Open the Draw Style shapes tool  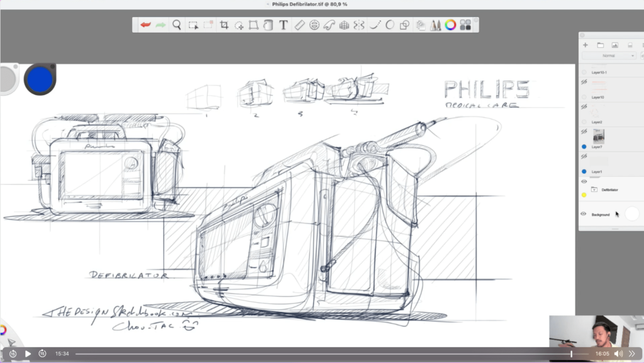pos(404,25)
